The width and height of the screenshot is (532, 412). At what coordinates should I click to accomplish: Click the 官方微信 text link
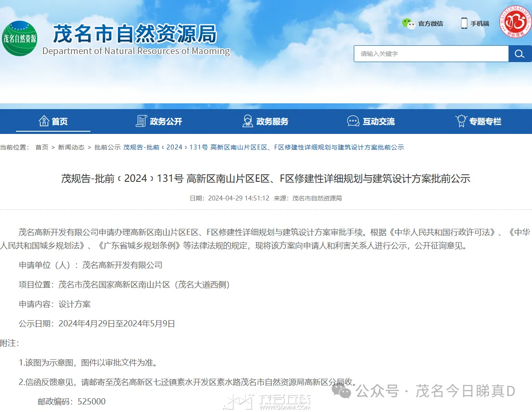tap(430, 24)
